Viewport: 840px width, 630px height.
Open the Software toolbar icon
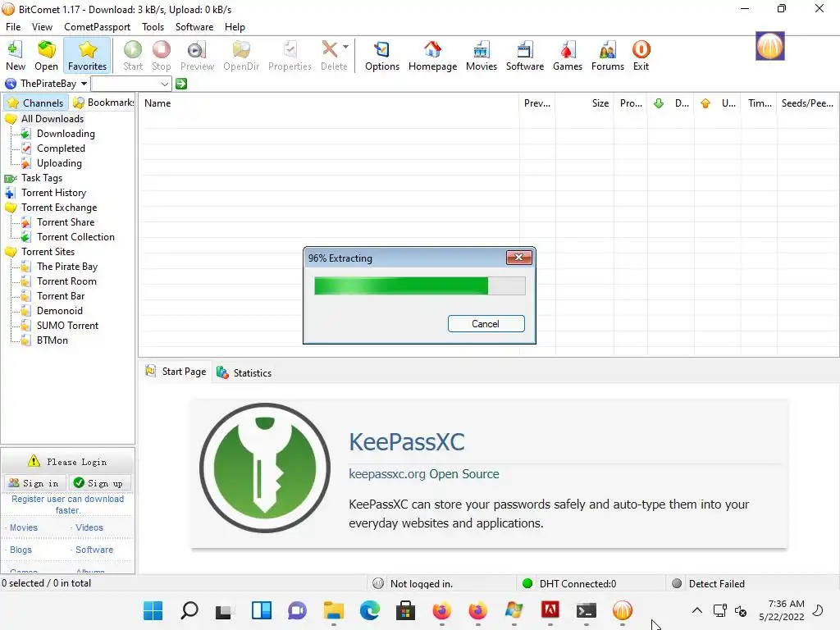524,56
